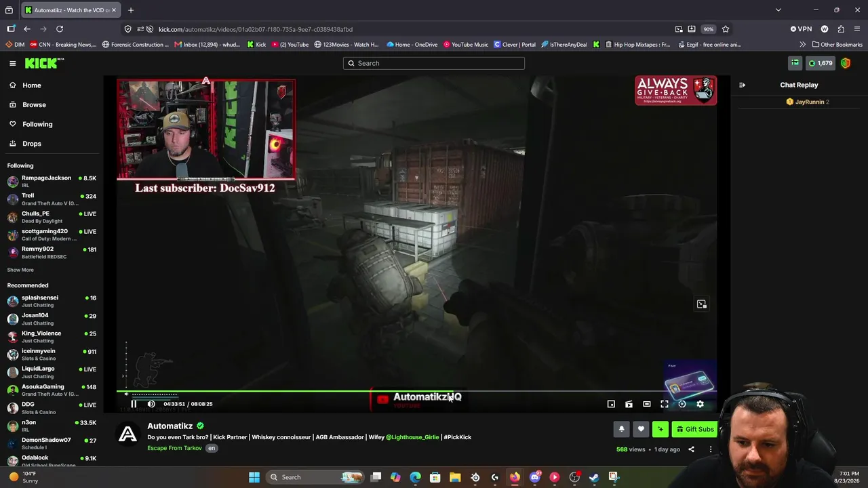The width and height of the screenshot is (868, 488).
Task: Click the browser address bar URL
Action: click(256, 29)
